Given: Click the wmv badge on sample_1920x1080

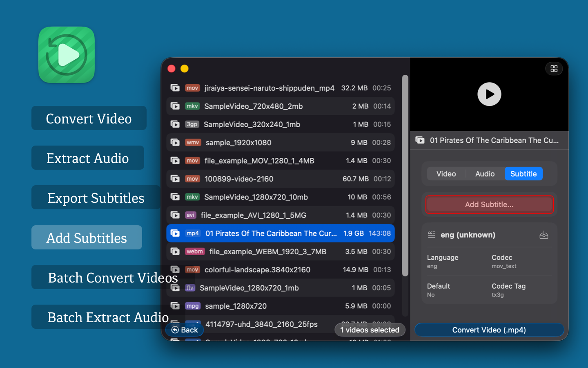Looking at the screenshot, I should pyautogui.click(x=193, y=143).
